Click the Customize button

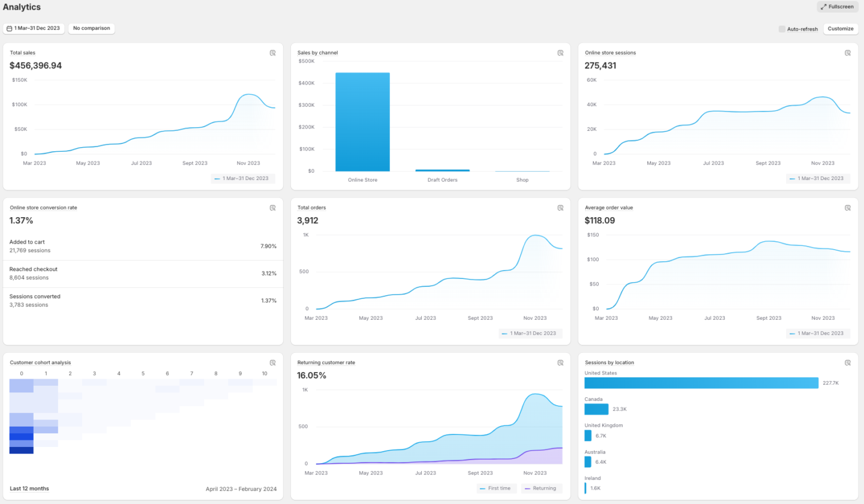[841, 29]
